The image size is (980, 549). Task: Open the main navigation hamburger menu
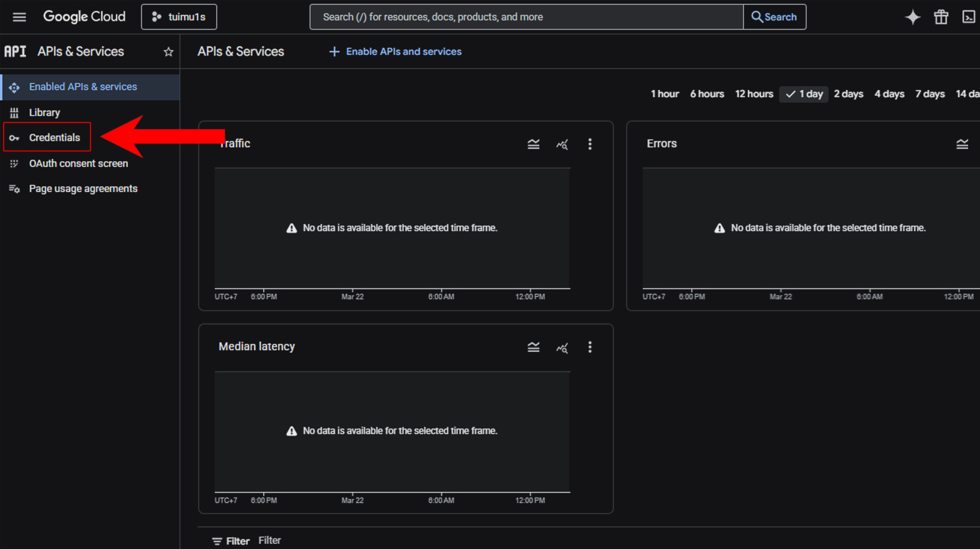click(x=19, y=17)
